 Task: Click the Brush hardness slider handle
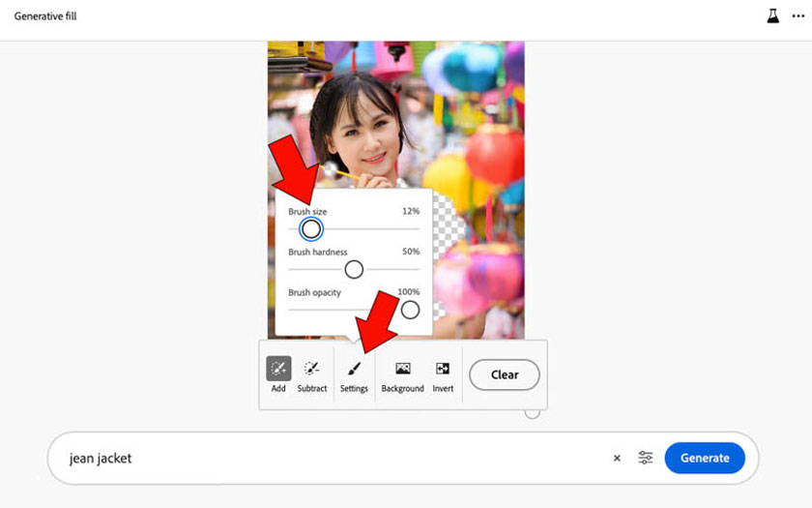click(354, 269)
